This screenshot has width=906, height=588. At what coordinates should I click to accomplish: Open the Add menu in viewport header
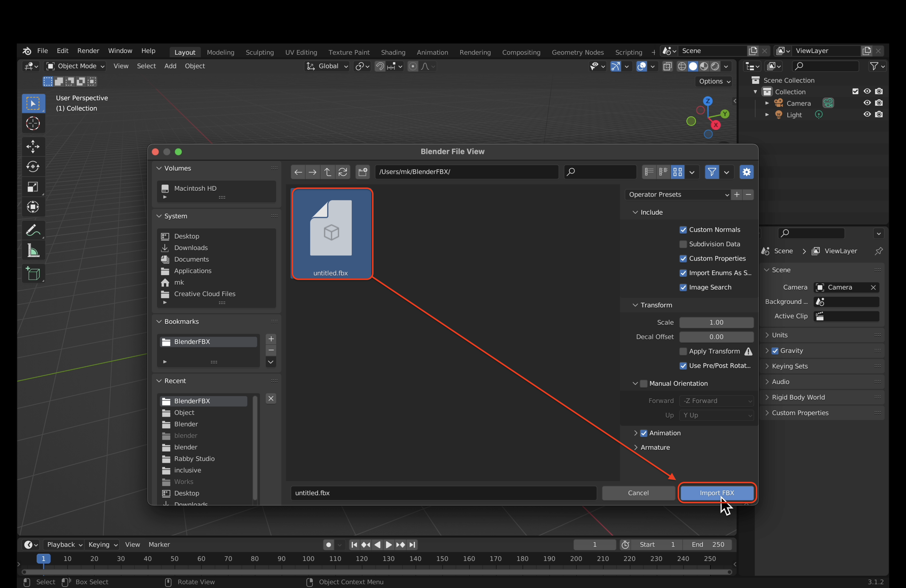point(170,66)
